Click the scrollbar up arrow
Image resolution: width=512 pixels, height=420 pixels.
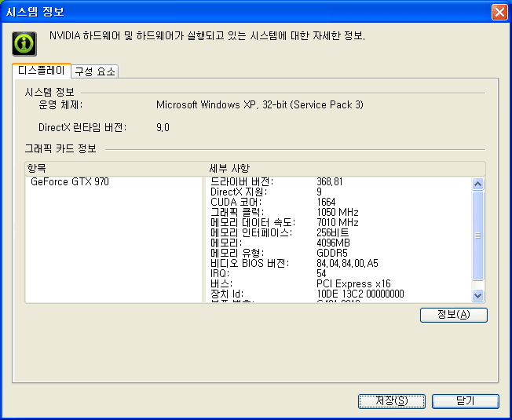point(477,184)
